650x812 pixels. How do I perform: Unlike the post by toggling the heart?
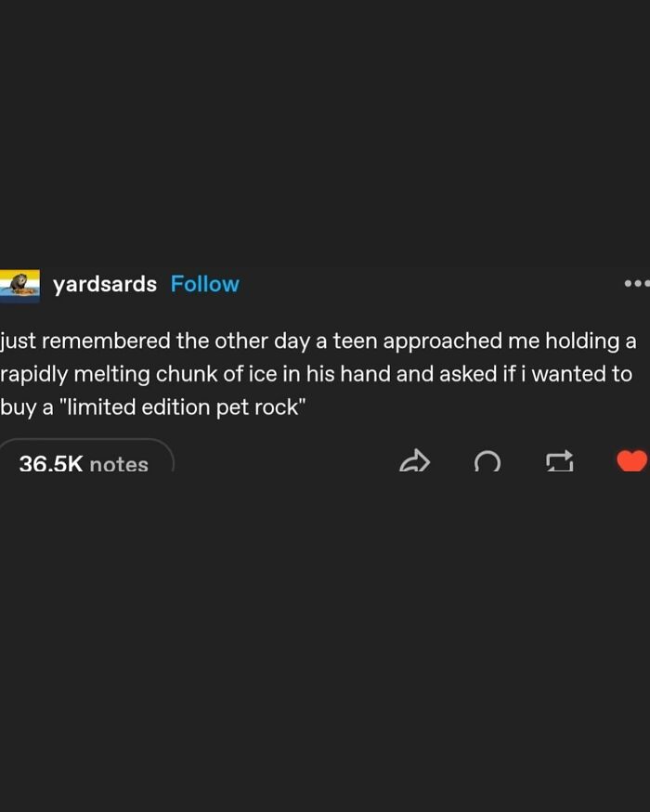coord(630,459)
